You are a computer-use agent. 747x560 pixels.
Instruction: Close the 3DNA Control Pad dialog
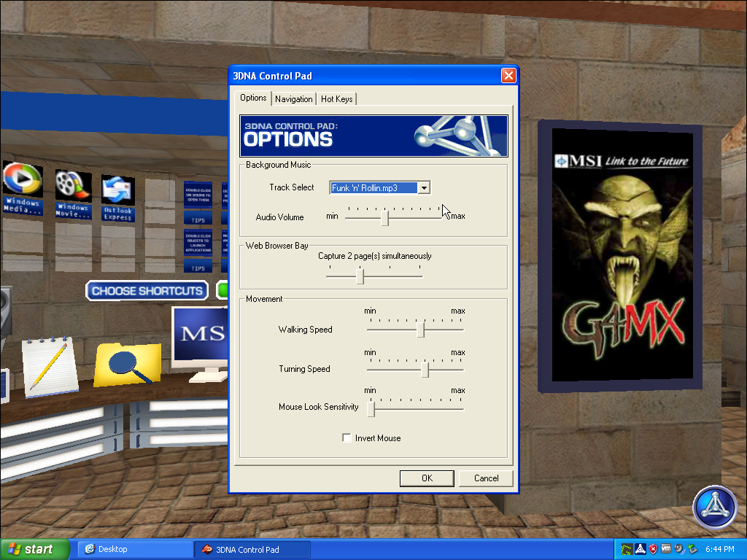coord(508,76)
